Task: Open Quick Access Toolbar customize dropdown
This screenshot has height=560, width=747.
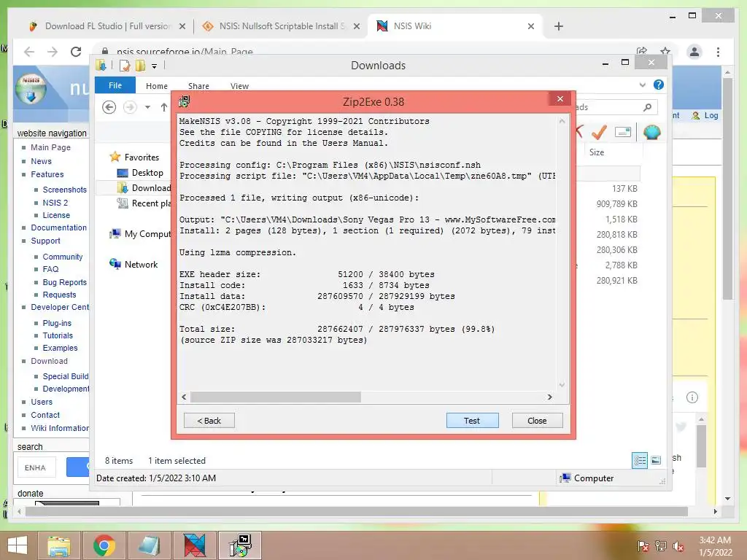Action: (155, 66)
